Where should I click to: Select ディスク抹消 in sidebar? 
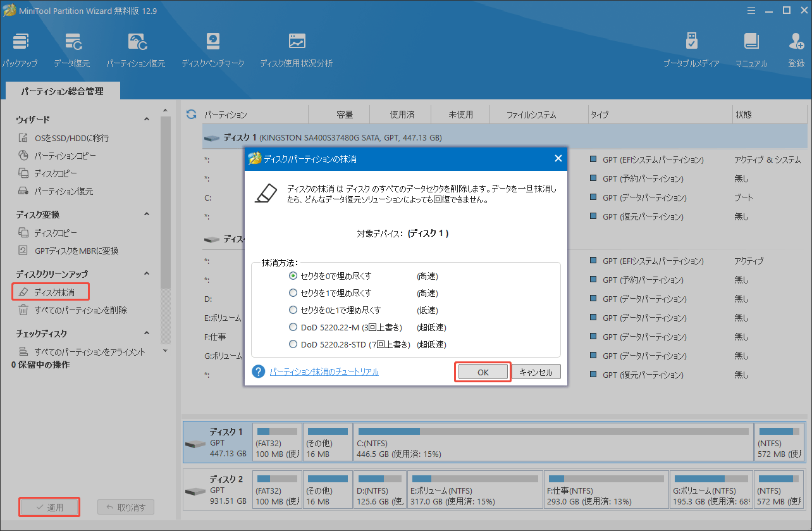[x=50, y=292]
